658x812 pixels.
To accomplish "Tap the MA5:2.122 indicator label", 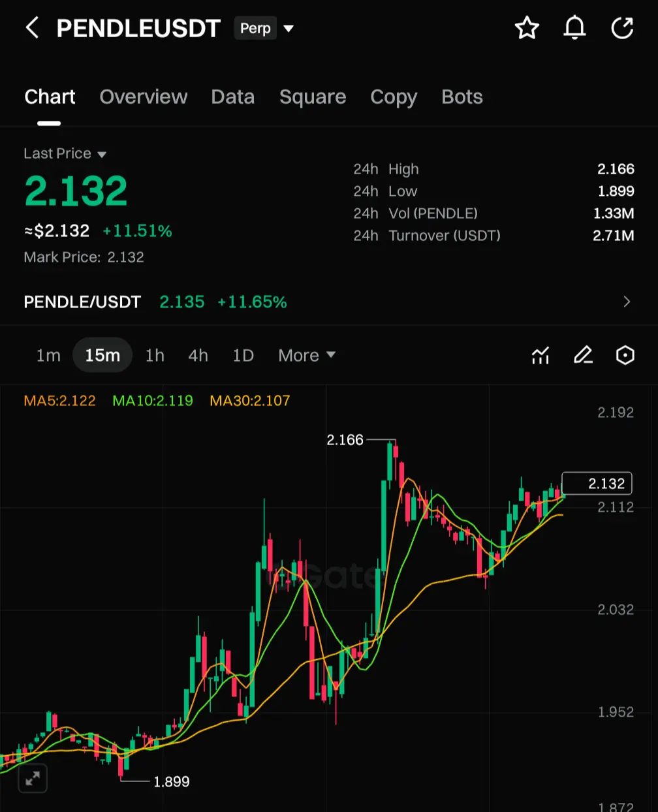I will pos(59,401).
